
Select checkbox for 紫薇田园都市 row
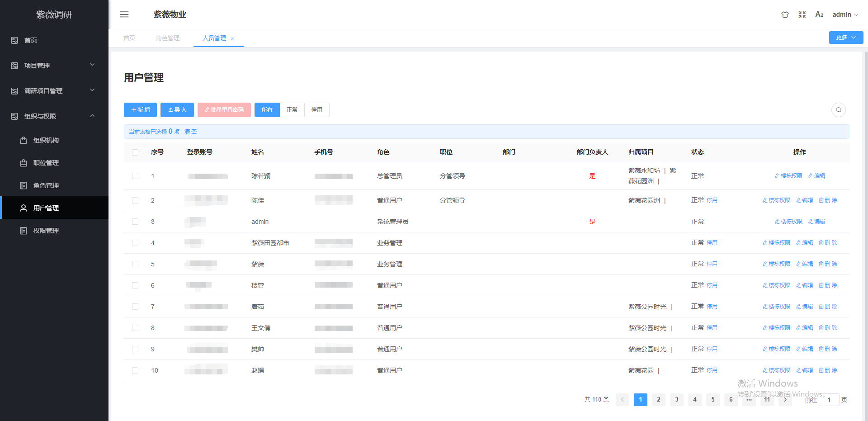(x=135, y=243)
